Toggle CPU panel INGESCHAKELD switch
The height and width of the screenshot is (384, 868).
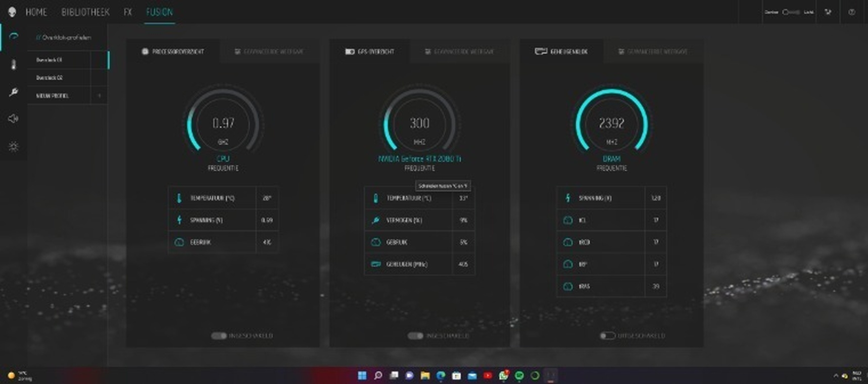coord(218,336)
